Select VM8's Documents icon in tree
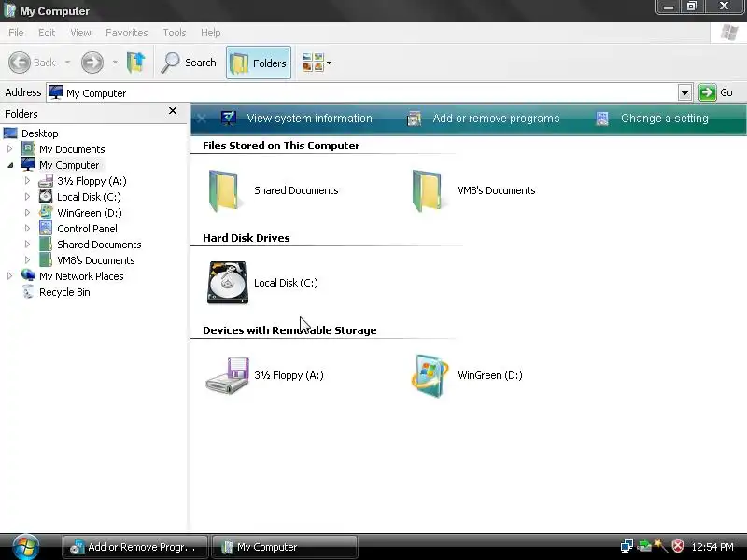747x560 pixels. coord(46,259)
